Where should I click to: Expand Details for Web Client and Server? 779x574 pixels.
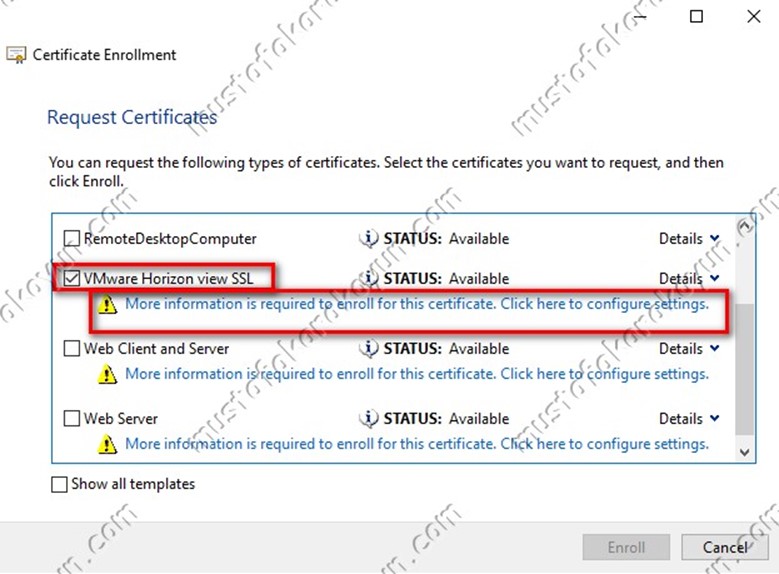click(x=689, y=349)
